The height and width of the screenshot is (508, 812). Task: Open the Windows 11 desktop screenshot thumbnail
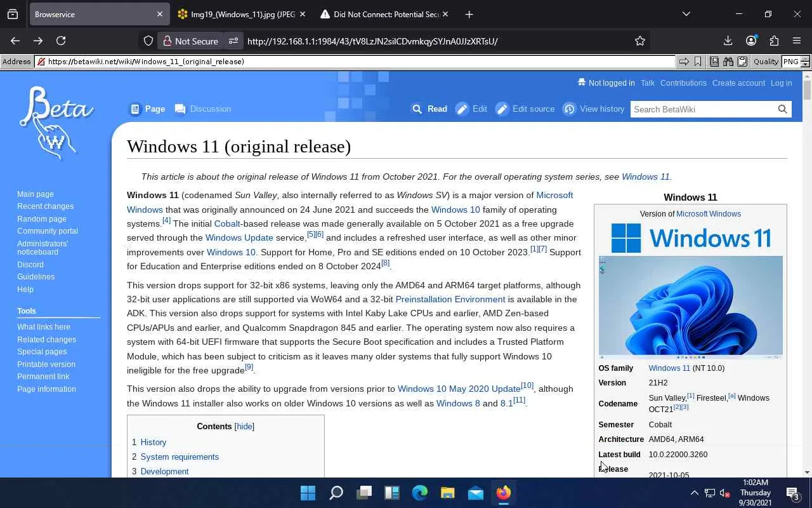click(690, 307)
